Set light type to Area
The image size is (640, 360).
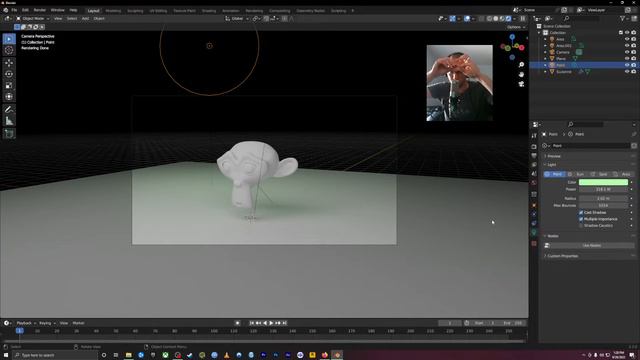point(622,174)
